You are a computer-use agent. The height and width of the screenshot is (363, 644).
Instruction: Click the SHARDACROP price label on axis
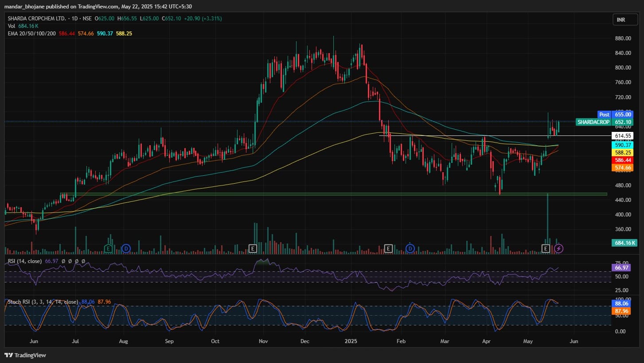(x=593, y=122)
